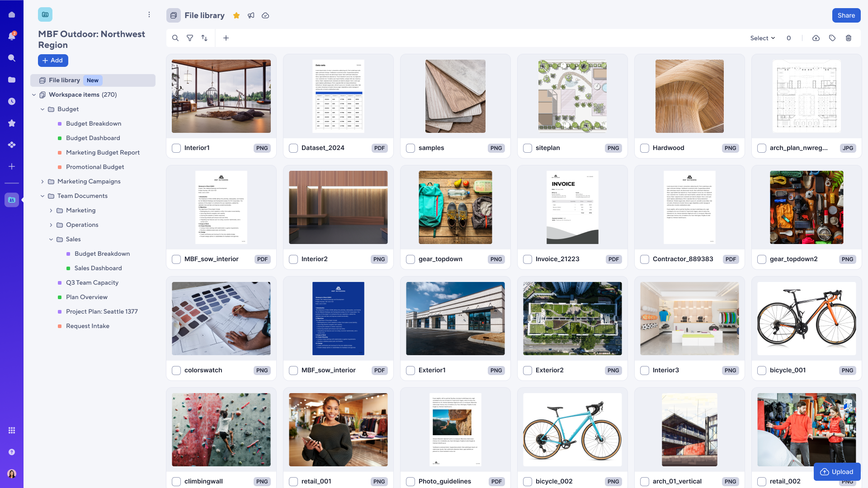Viewport: 868px width, 488px height.
Task: Select the checkbox next to gear_topdown
Action: [411, 259]
